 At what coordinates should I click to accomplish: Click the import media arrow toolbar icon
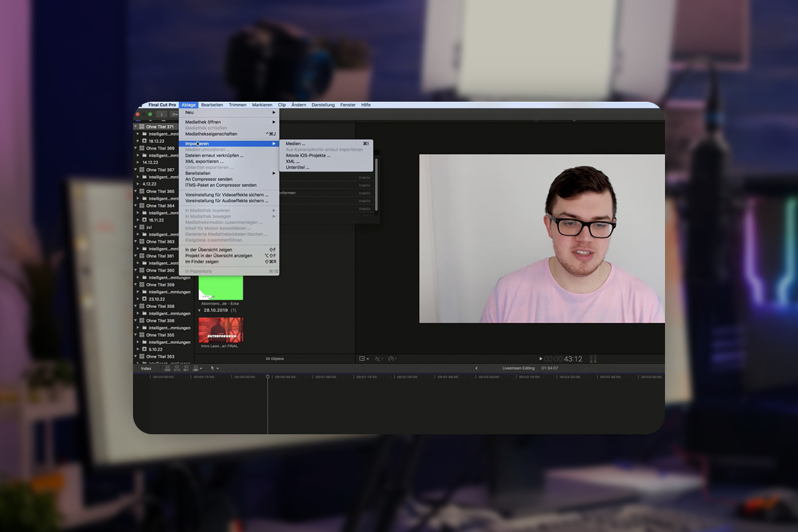162,114
